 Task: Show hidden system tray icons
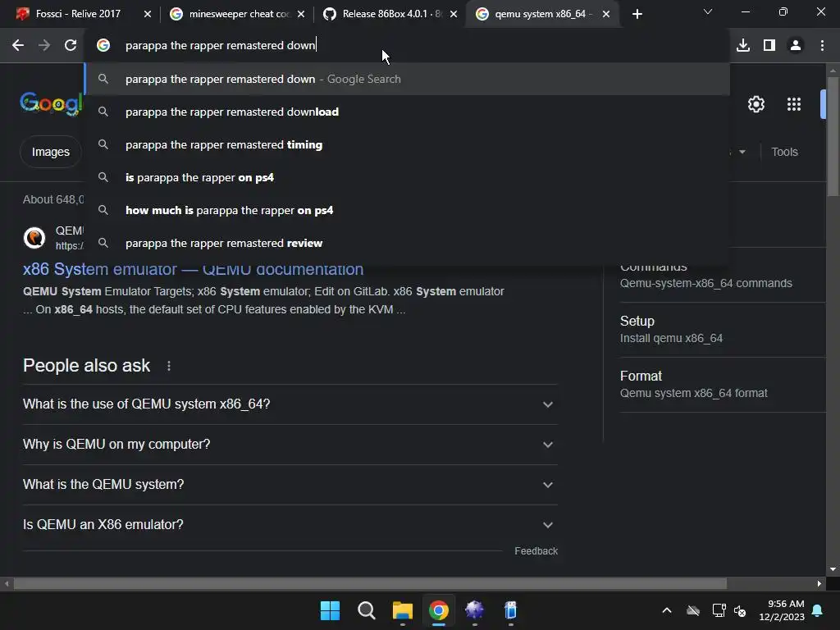coord(667,610)
